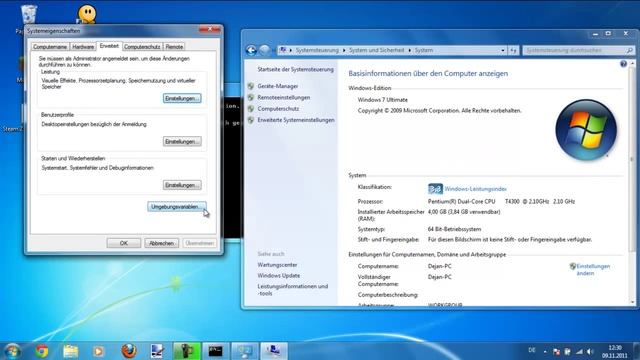Open Benutzerprofile Einstellungen button

(x=182, y=142)
